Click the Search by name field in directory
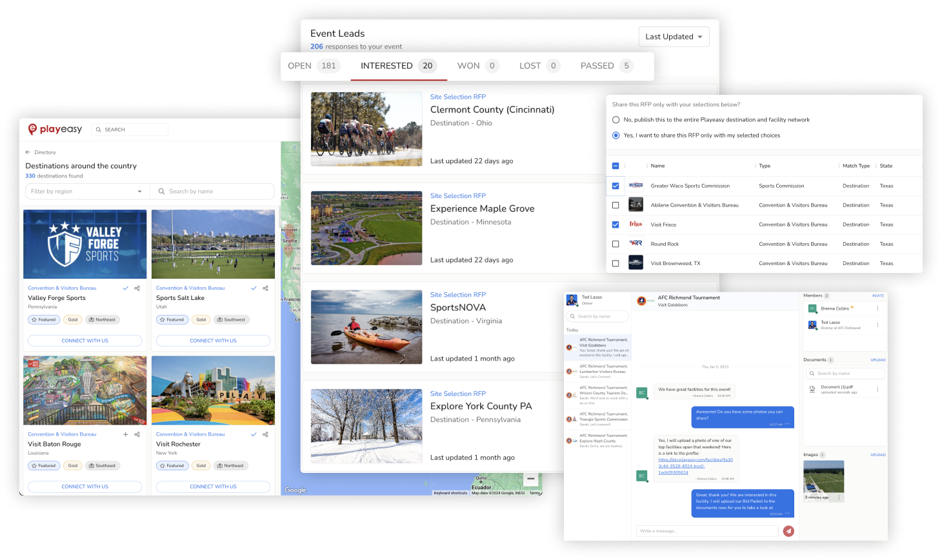This screenshot has height=560, width=942. [213, 192]
